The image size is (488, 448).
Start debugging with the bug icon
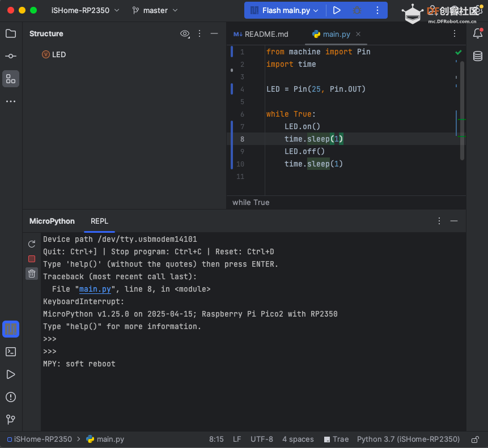pyautogui.click(x=357, y=10)
